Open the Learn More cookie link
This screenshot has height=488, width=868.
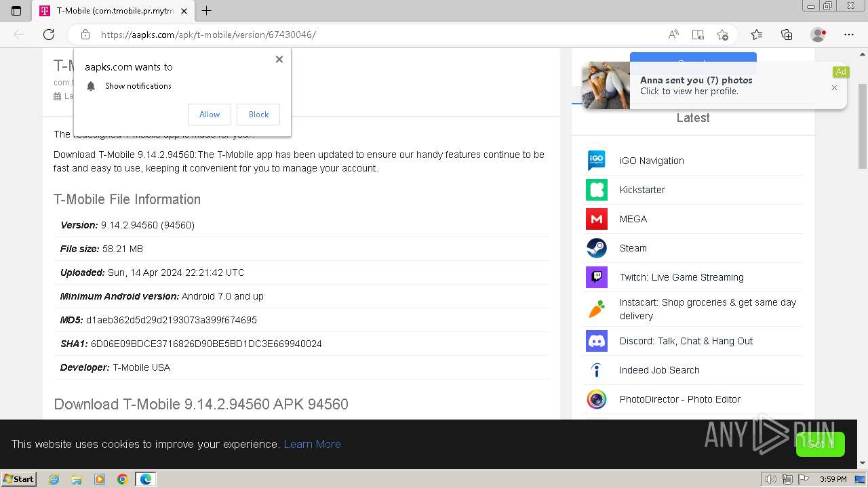coord(312,444)
